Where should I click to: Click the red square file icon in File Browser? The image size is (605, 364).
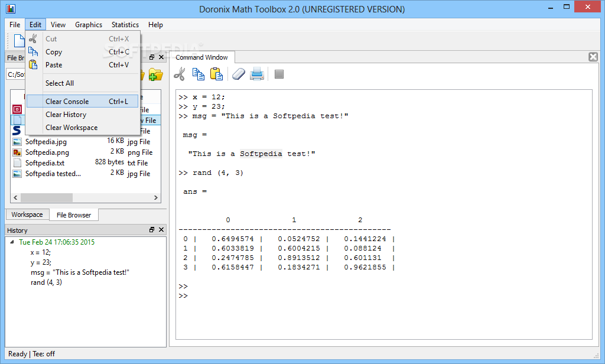17,109
